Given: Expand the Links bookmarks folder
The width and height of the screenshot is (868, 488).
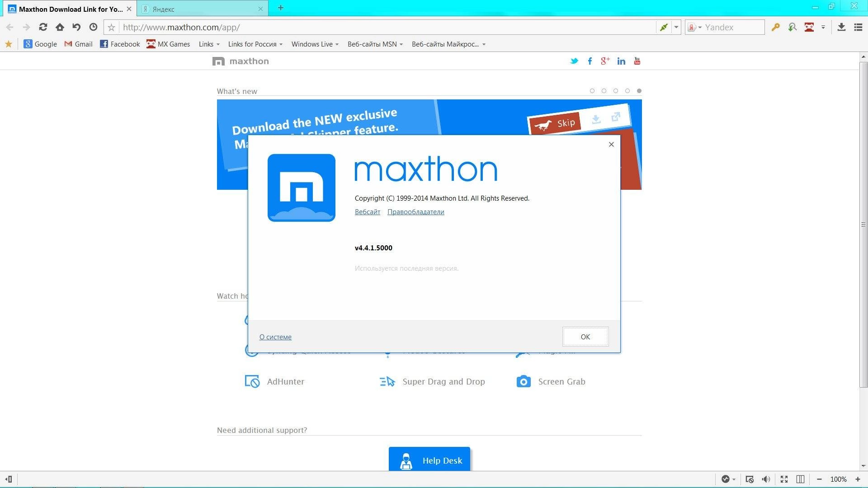Looking at the screenshot, I should pos(209,44).
